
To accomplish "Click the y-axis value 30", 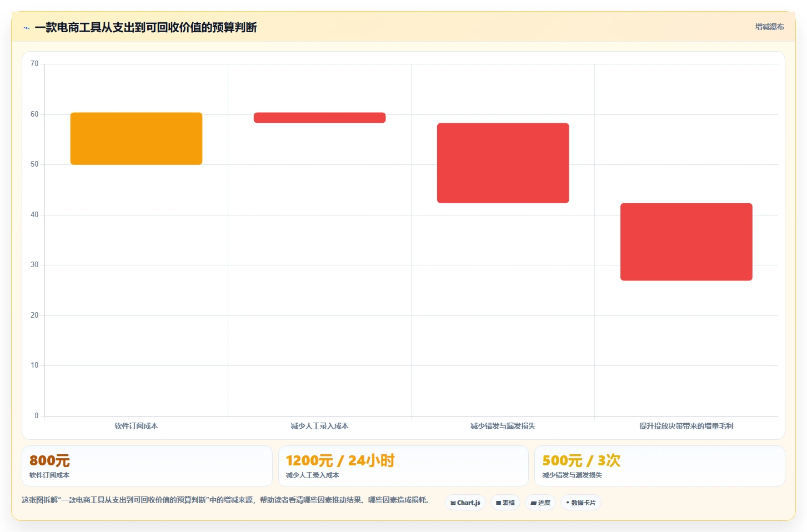I will (x=34, y=265).
